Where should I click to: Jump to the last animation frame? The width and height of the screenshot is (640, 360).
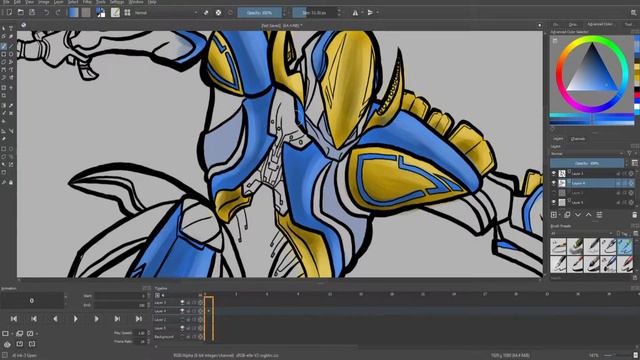(139, 318)
